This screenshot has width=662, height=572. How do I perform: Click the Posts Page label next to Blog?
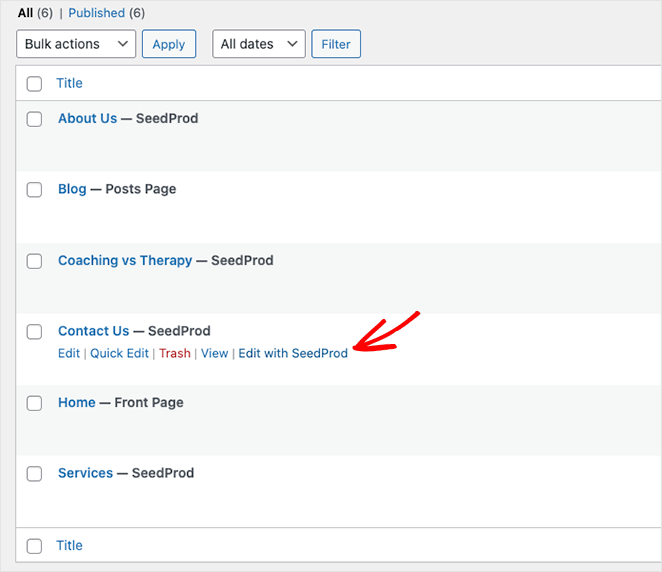[141, 189]
